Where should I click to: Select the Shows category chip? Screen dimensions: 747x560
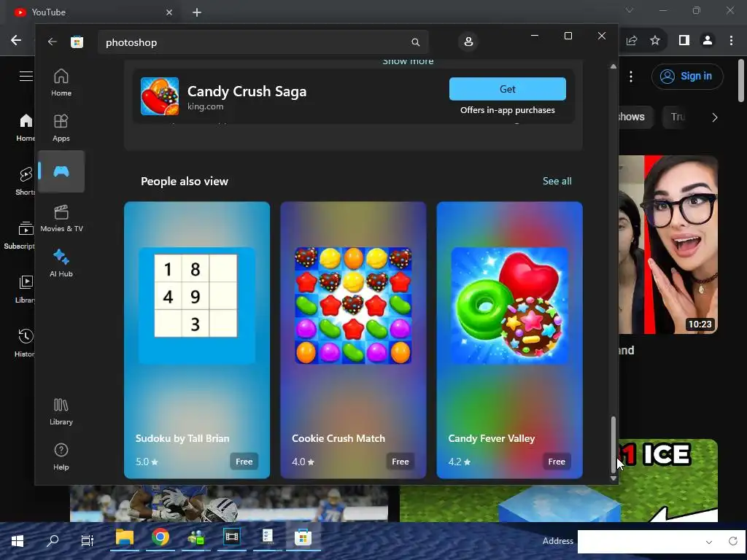tap(636, 117)
